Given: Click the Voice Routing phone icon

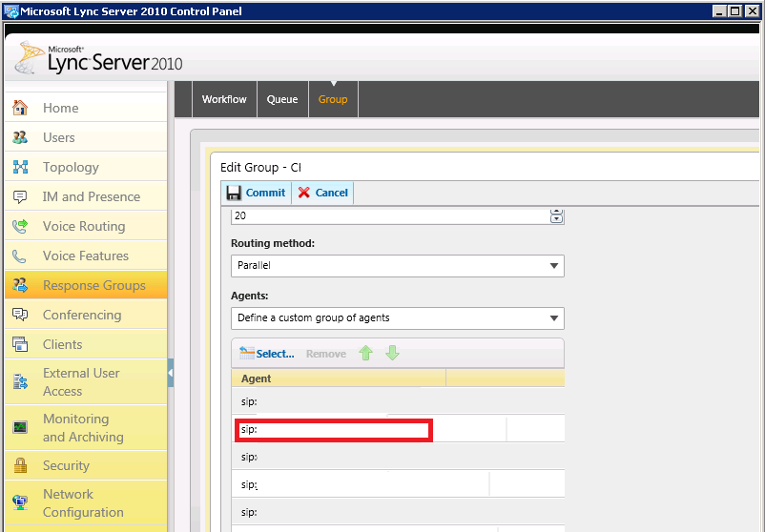Looking at the screenshot, I should click(20, 226).
